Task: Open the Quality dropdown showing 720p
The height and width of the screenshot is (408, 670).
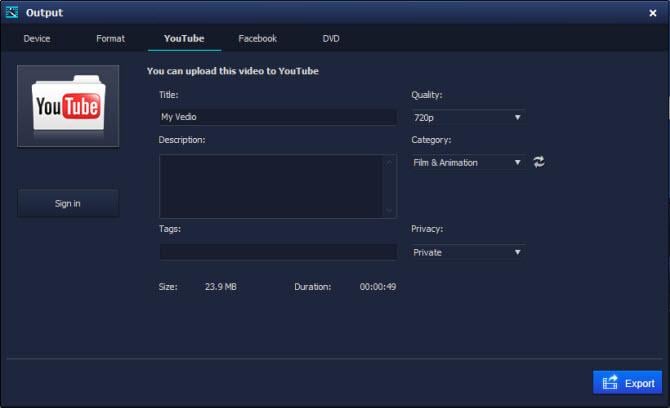Action: coord(468,117)
